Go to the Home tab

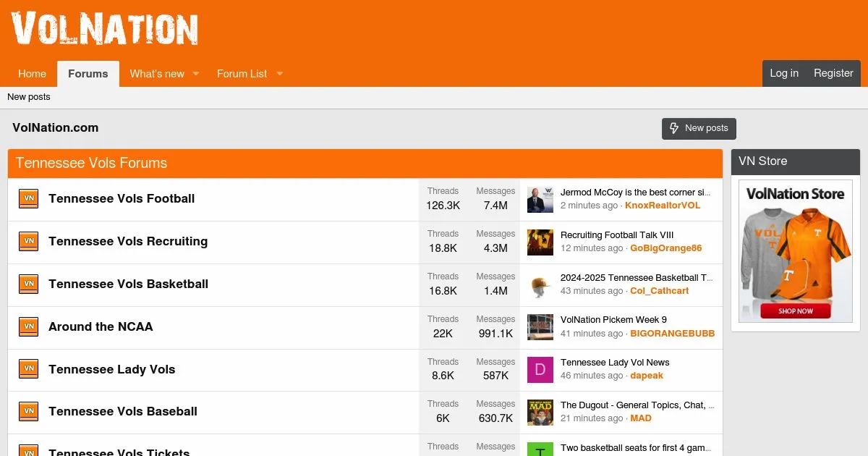[x=32, y=74]
